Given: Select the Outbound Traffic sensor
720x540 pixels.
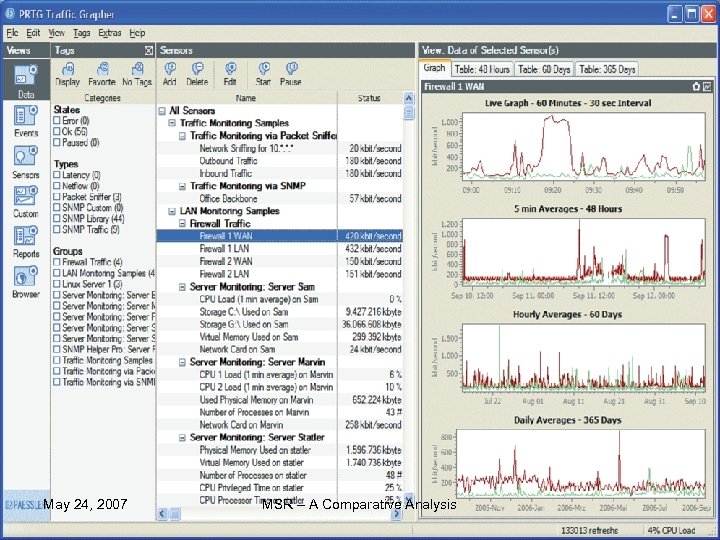Looking at the screenshot, I should tap(280, 161).
